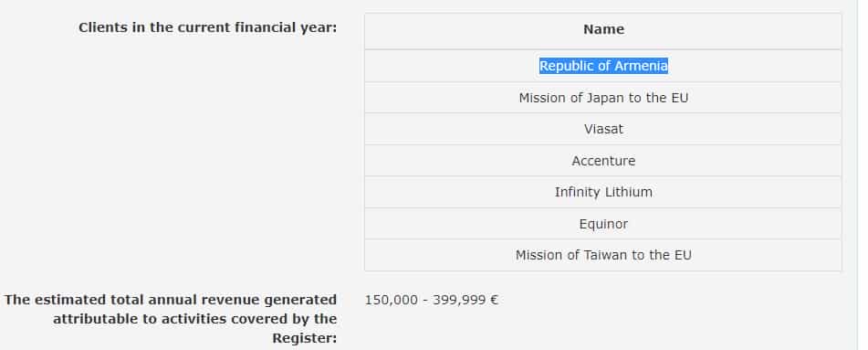Click the Clients in the current financial year label
868x350 pixels.
point(207,27)
